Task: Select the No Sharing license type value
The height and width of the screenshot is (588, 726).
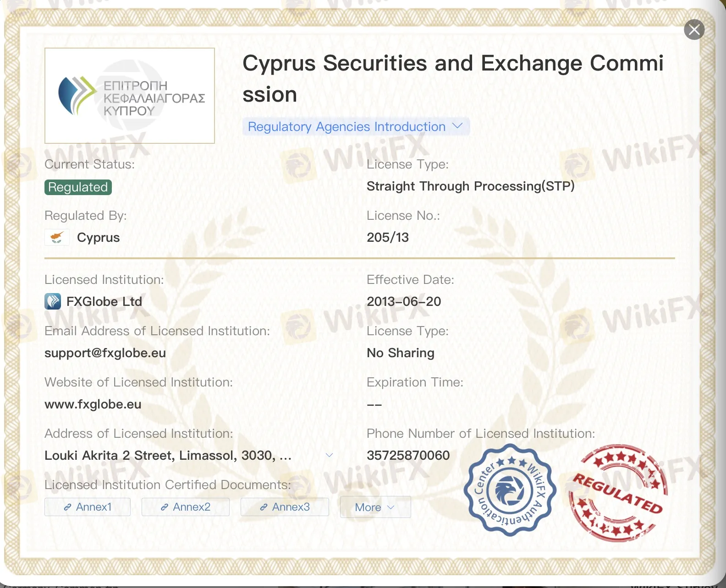Action: [401, 353]
